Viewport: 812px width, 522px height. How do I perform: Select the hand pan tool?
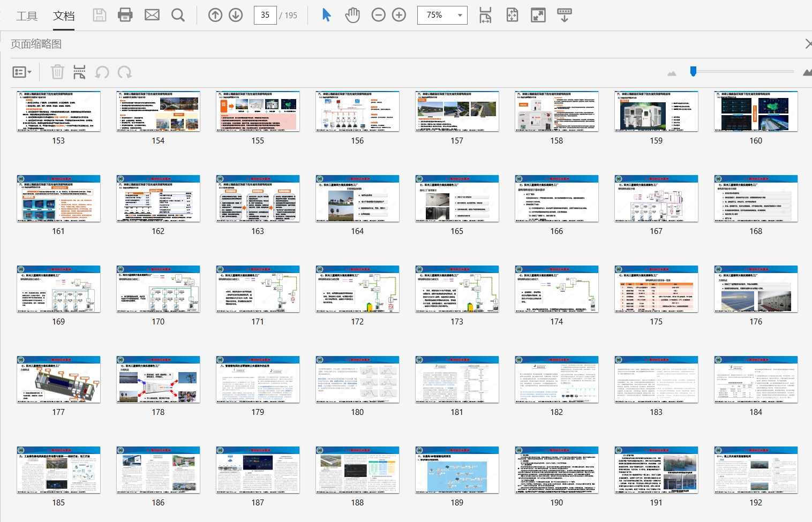pyautogui.click(x=352, y=15)
